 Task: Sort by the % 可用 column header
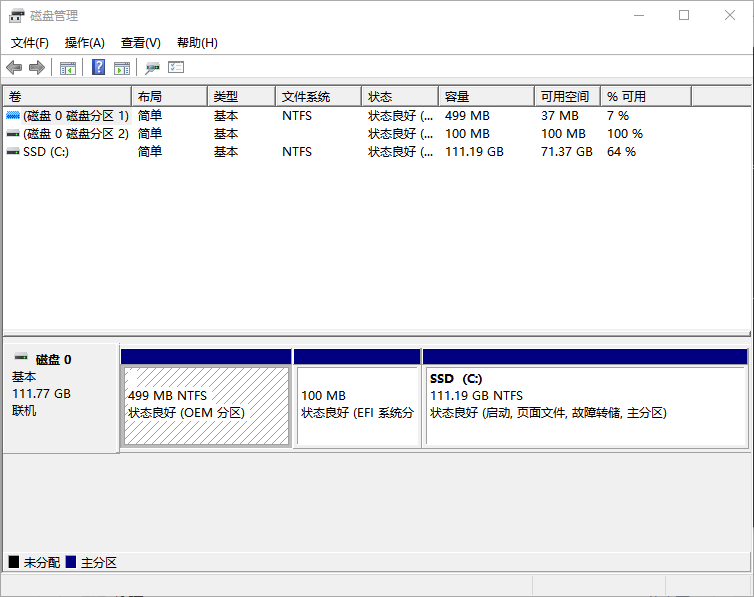point(646,97)
